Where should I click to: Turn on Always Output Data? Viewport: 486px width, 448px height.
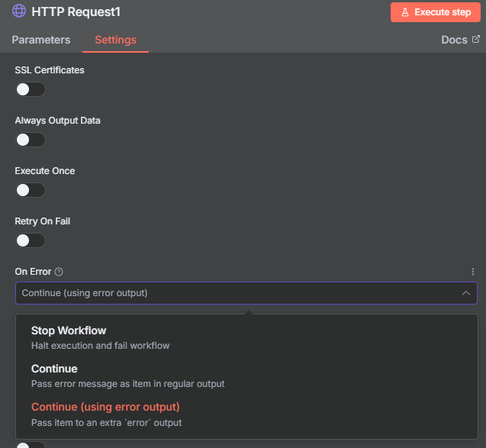point(30,140)
